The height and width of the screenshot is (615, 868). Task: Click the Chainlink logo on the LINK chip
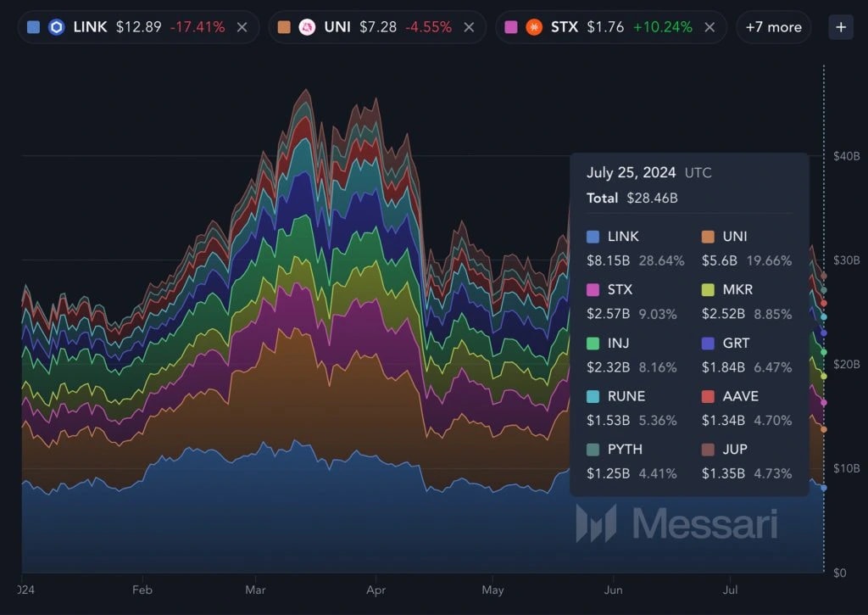(55, 26)
